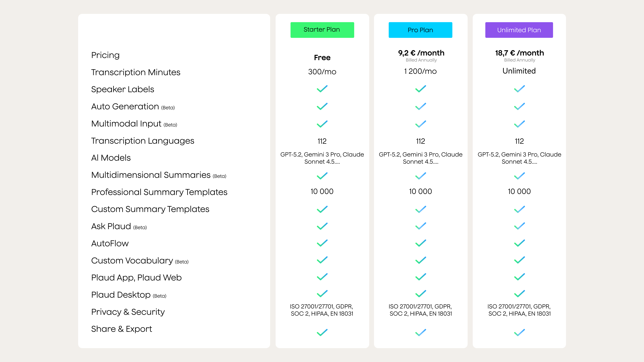Click Speaker Labels checkmark under Starter Plan

[322, 89]
